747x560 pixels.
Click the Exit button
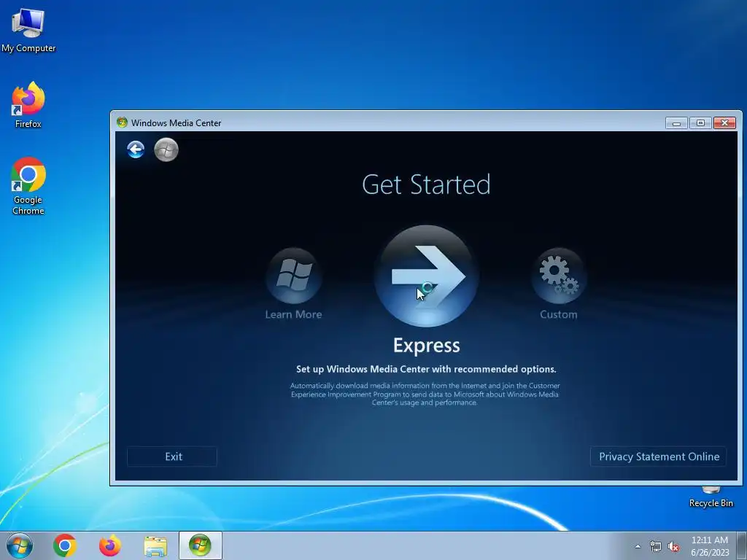172,456
